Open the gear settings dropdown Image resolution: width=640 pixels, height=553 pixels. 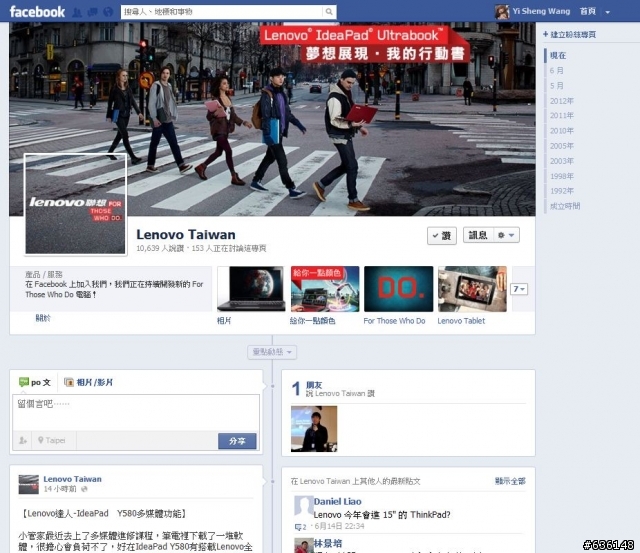click(506, 235)
